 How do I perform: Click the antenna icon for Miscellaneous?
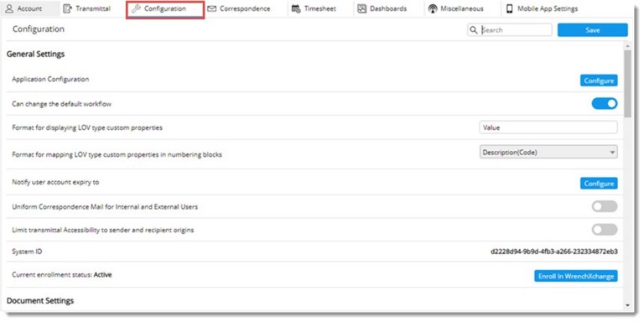click(433, 8)
